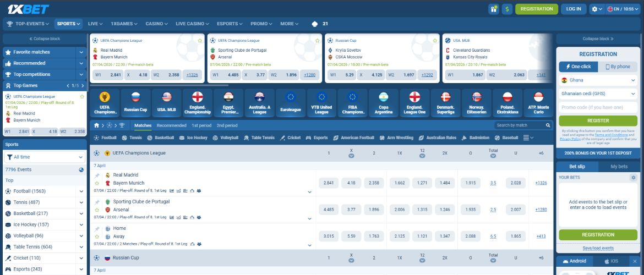
Task: Open Norway Eliteserien league tile
Action: point(477,103)
